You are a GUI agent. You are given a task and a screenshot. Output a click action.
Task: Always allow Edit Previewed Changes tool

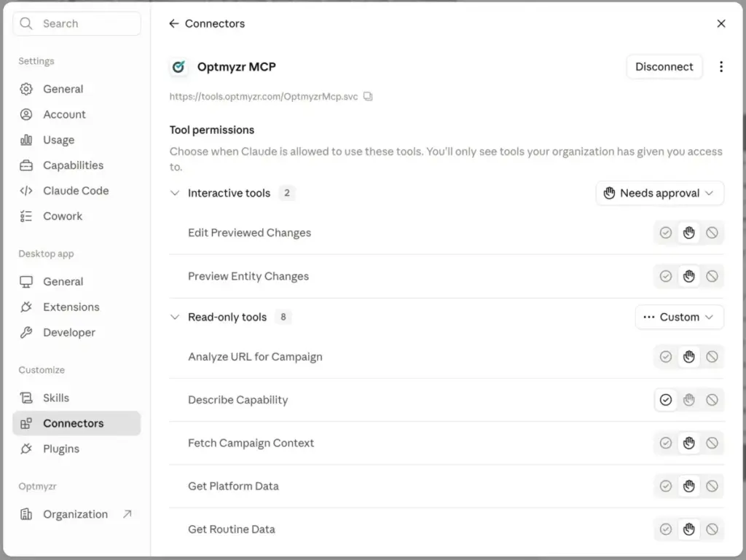tap(666, 232)
